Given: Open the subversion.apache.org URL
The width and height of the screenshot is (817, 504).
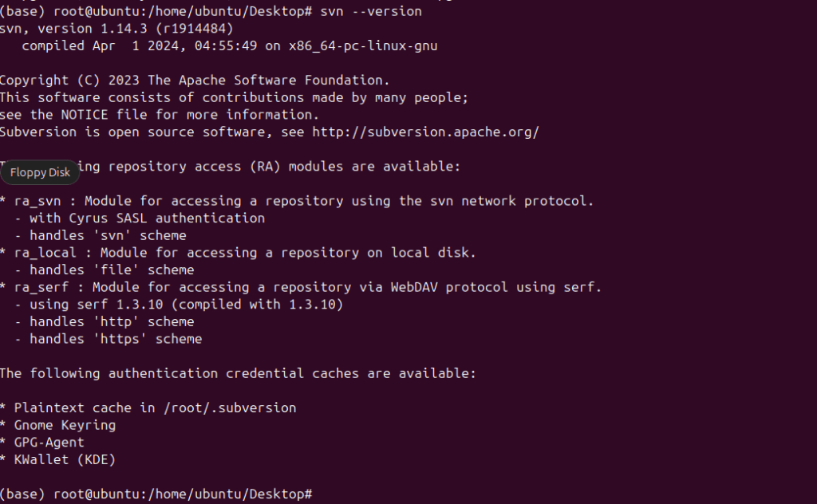Looking at the screenshot, I should [x=425, y=132].
